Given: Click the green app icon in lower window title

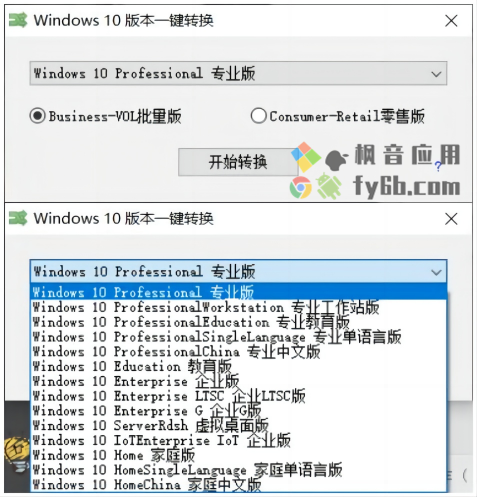Looking at the screenshot, I should coord(18,218).
